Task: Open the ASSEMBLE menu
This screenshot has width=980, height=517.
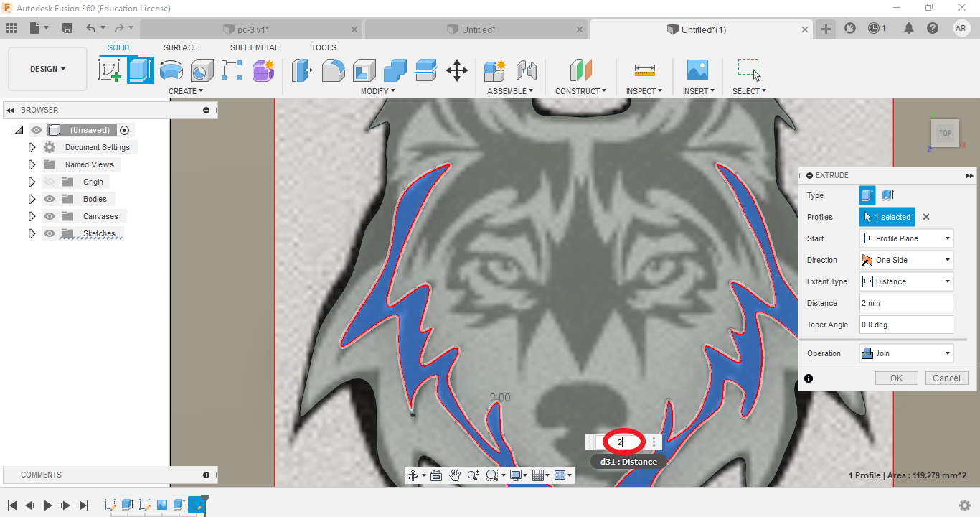Action: [x=510, y=91]
